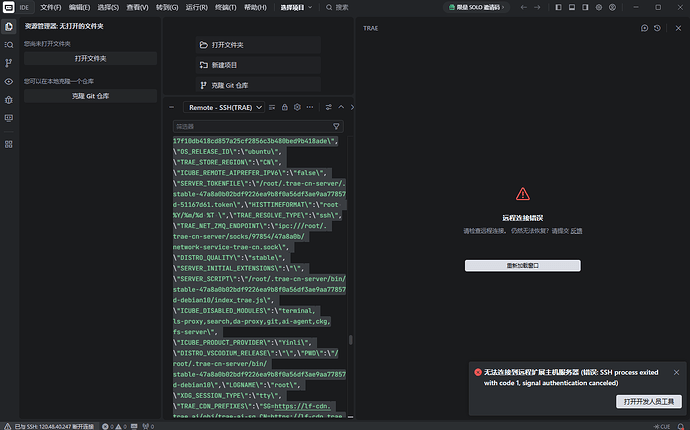Image resolution: width=690 pixels, height=430 pixels.
Task: Open the Source Control view icon
Action: pyautogui.click(x=9, y=62)
